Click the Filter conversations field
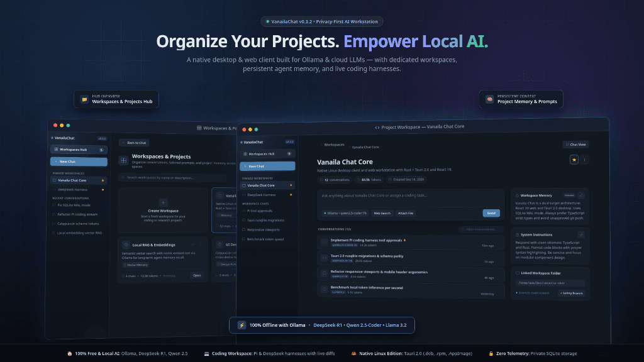The width and height of the screenshot is (644, 362). tap(480, 229)
